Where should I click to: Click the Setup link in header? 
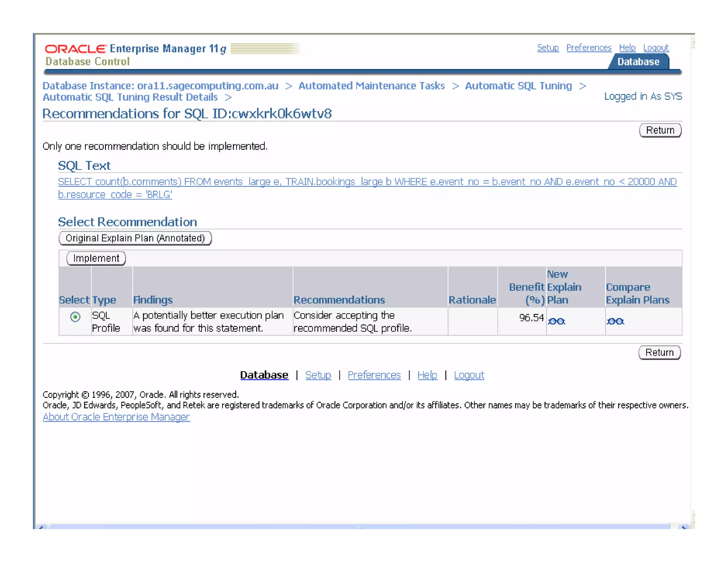[x=547, y=48]
